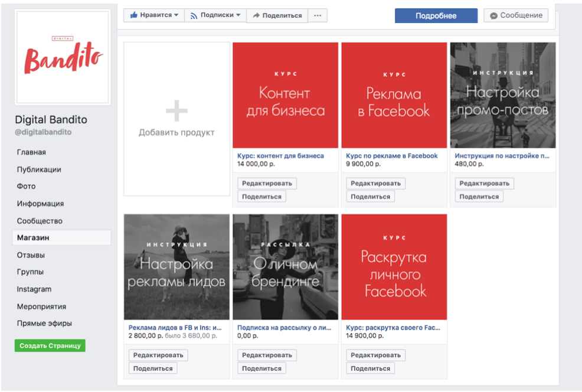Open the Группы sidebar item

tap(30, 272)
